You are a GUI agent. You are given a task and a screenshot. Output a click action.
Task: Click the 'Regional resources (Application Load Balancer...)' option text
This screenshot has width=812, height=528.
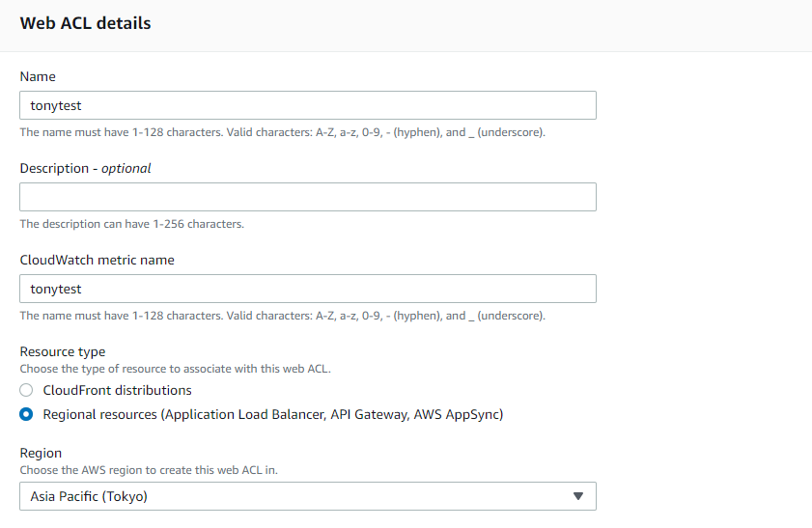click(x=273, y=415)
